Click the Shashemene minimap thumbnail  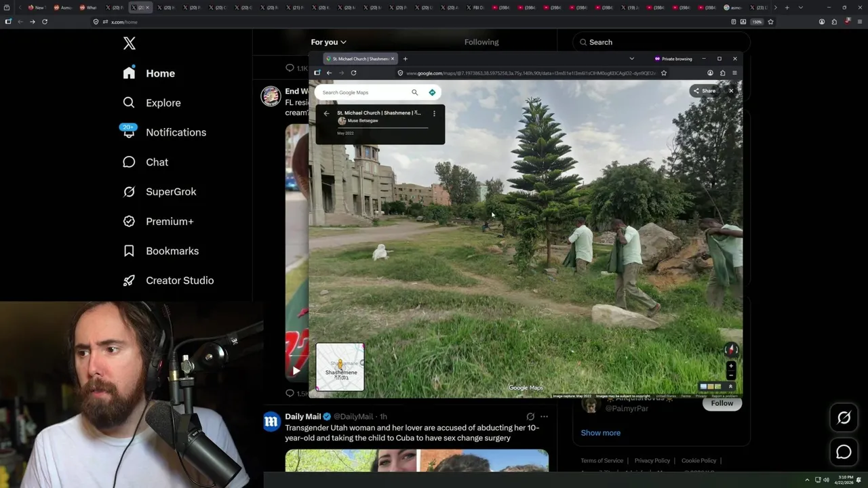[x=340, y=367]
